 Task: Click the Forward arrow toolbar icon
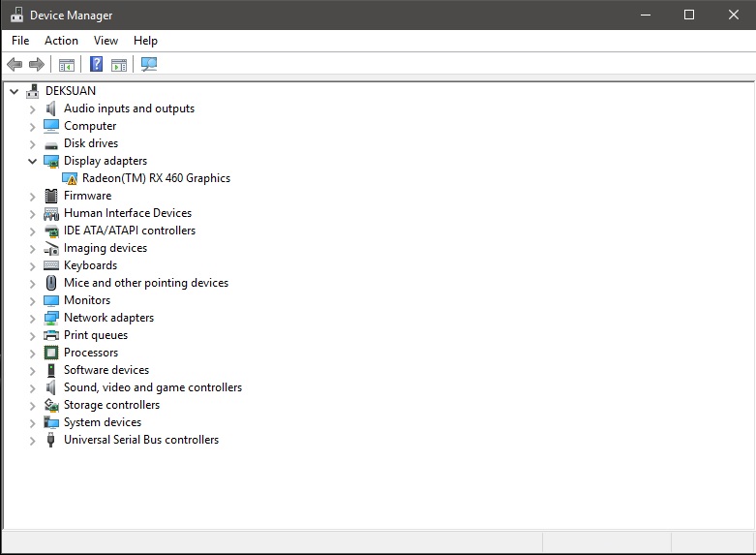(x=37, y=64)
